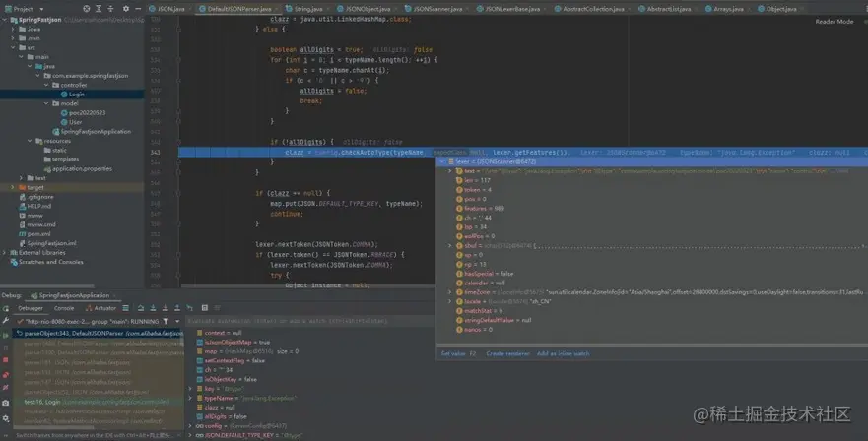
Task: Expand the sbuf field in popup
Action: [x=450, y=246]
